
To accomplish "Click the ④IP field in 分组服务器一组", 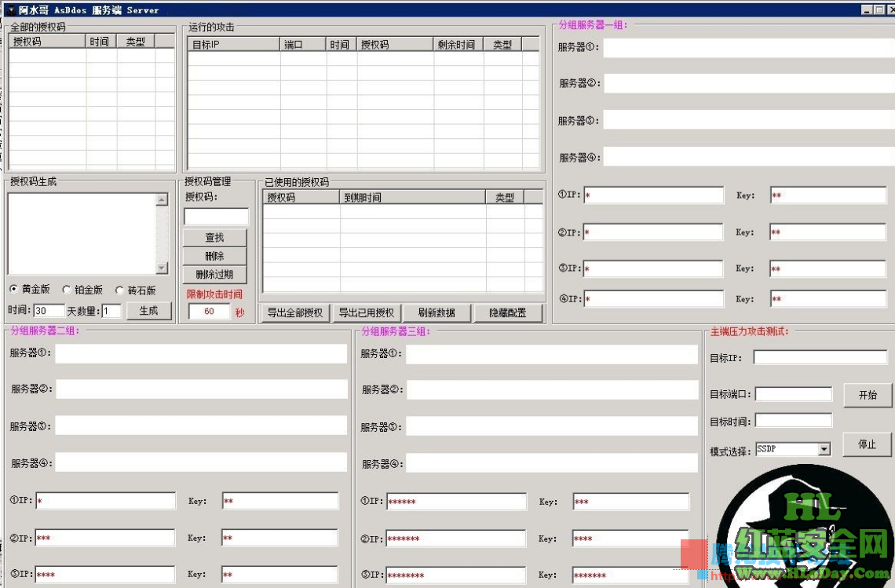I will (653, 298).
